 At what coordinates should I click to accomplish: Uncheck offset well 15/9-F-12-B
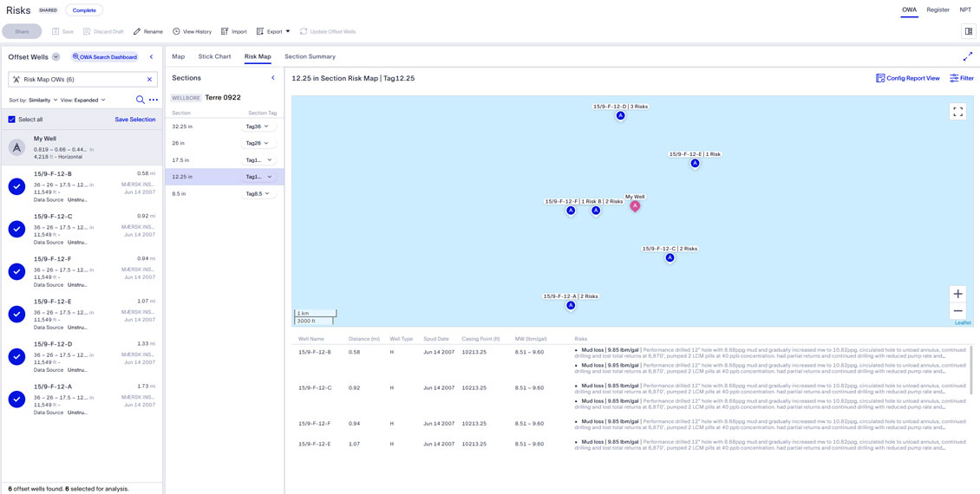point(16,186)
